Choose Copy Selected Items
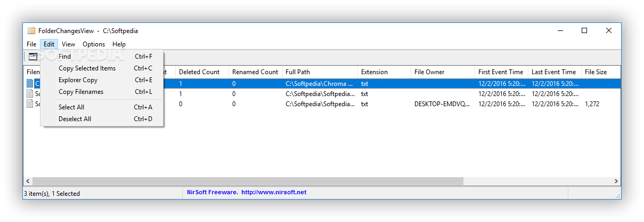The height and width of the screenshot is (222, 644). click(102, 68)
